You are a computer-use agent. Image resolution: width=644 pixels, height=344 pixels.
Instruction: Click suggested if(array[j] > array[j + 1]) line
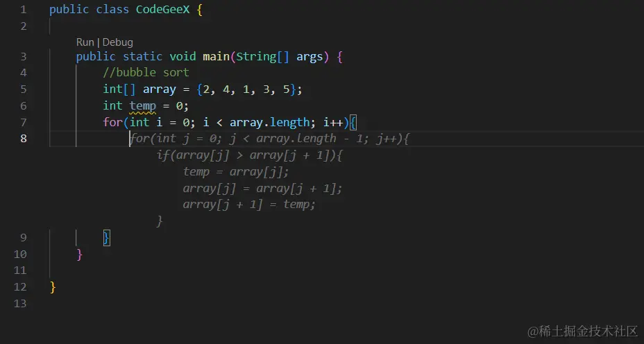tap(249, 155)
